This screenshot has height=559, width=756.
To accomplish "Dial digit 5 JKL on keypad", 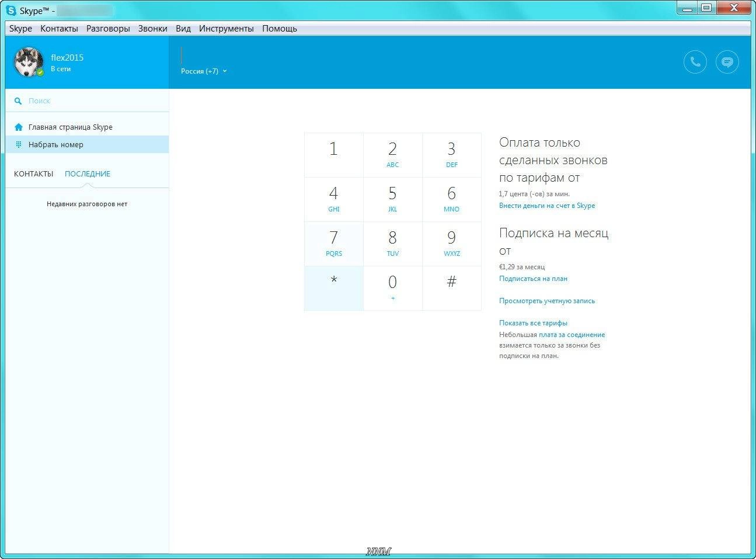I will tap(392, 199).
